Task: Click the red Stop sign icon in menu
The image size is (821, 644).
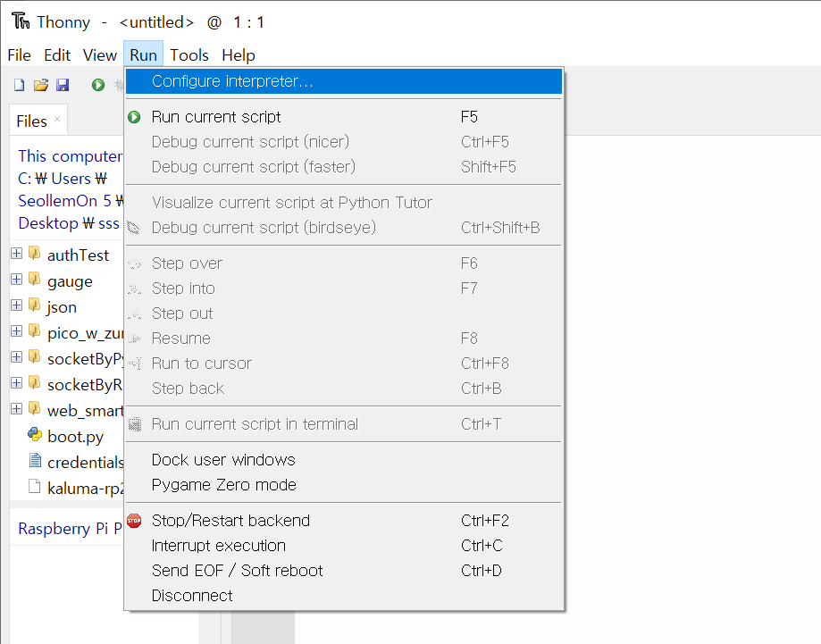Action: (x=135, y=521)
